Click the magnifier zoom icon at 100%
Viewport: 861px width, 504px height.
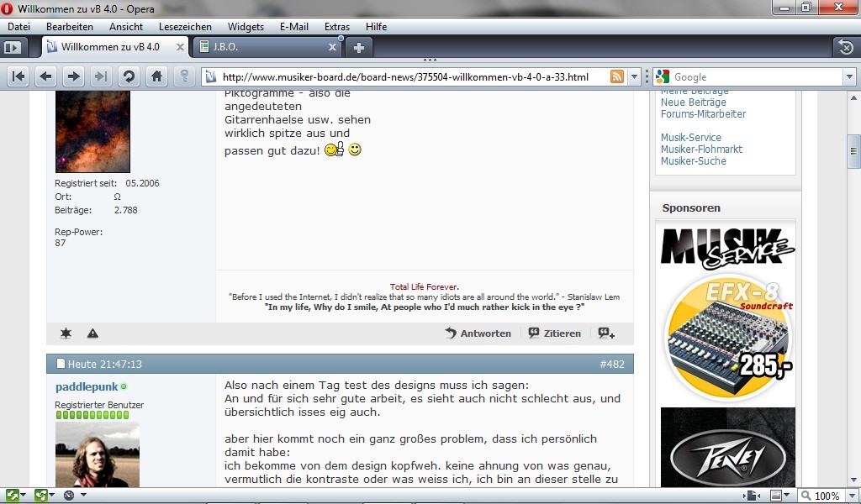(x=805, y=496)
